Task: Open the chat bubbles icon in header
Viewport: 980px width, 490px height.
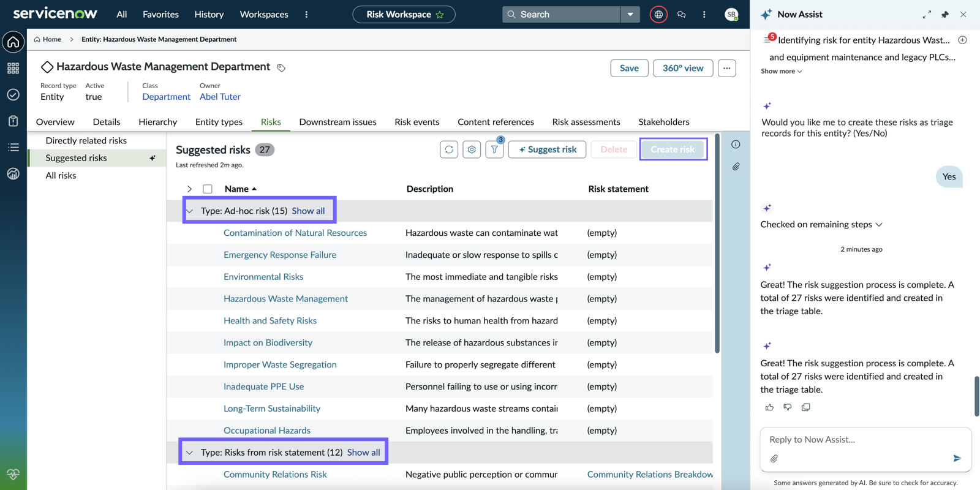Action: [681, 14]
